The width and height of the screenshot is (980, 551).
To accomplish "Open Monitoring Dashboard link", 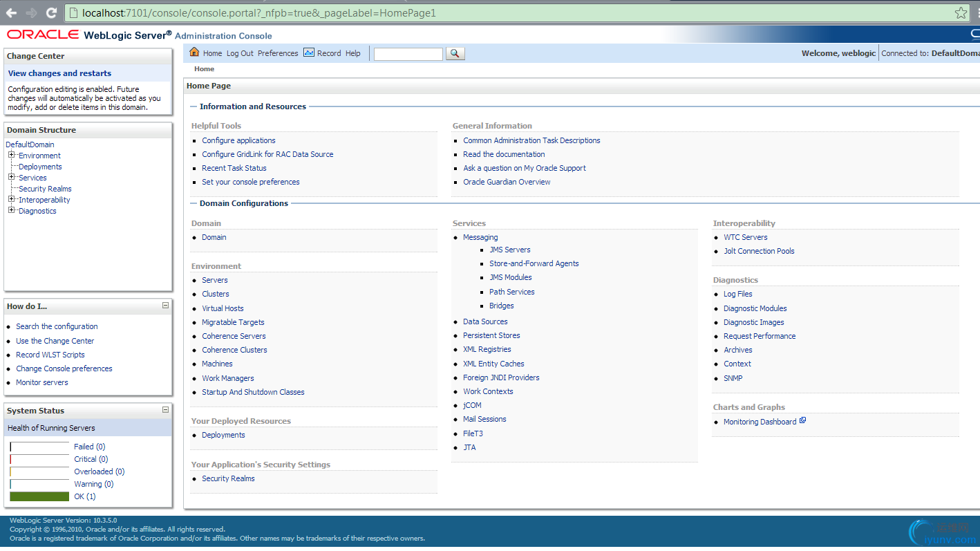I will [760, 422].
